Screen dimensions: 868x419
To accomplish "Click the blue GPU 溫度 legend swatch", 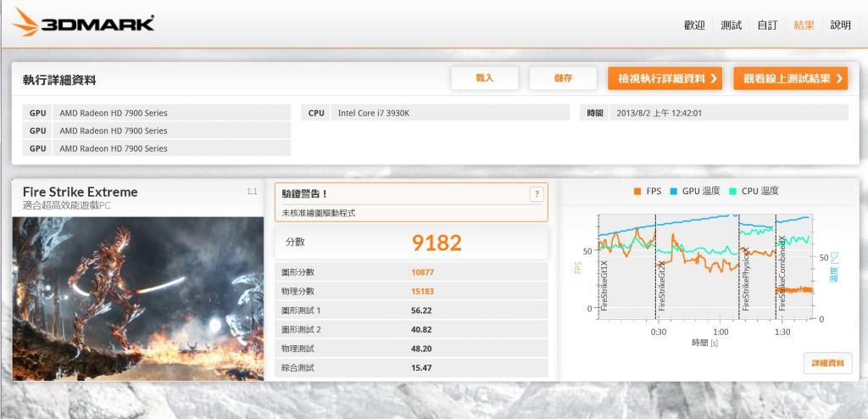I will [x=674, y=191].
